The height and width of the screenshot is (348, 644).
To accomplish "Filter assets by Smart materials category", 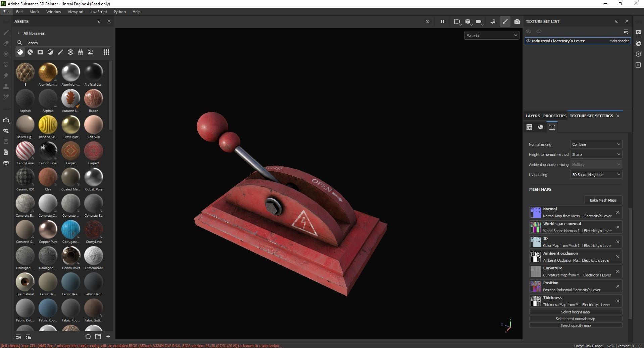I will (x=30, y=52).
